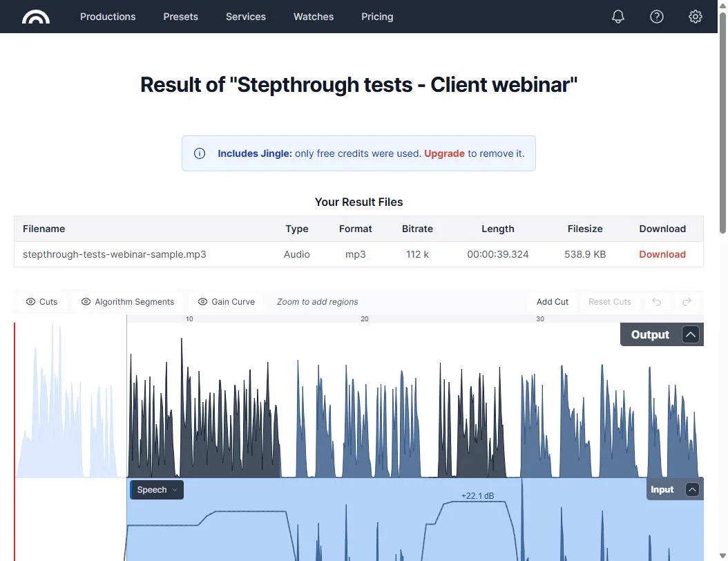Click the Filename column header
This screenshot has height=561, width=728.
44,229
